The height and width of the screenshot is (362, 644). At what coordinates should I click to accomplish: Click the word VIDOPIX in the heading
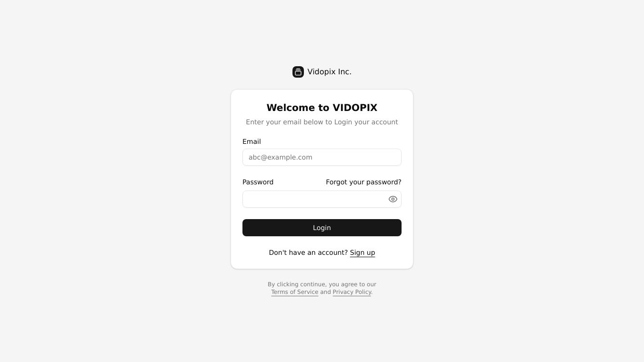tap(355, 108)
